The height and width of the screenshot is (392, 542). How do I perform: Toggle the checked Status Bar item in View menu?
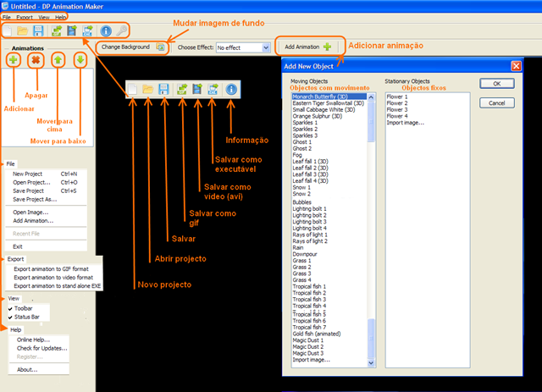point(28,317)
